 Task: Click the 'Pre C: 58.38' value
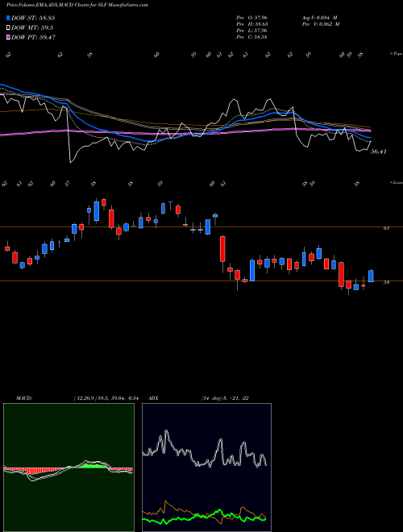coord(251,37)
